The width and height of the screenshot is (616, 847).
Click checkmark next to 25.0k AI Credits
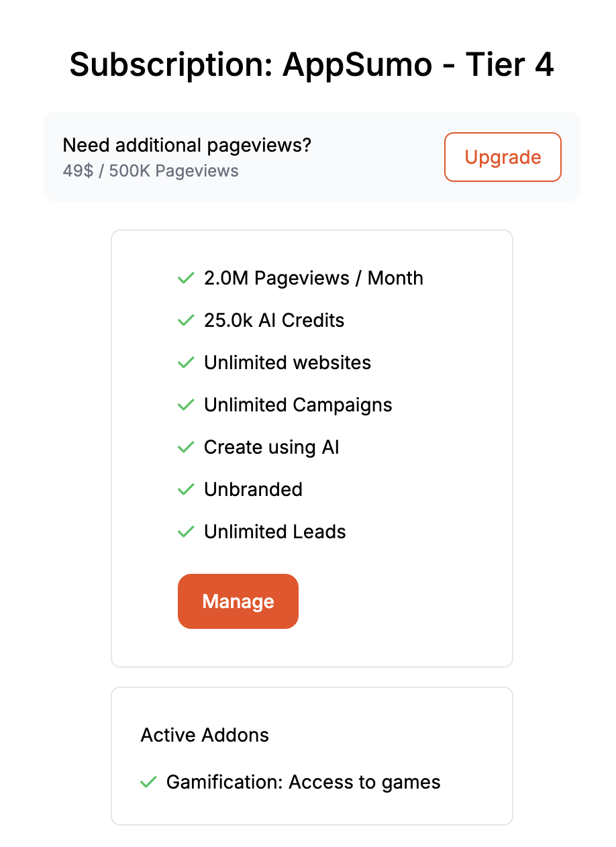pyautogui.click(x=186, y=321)
